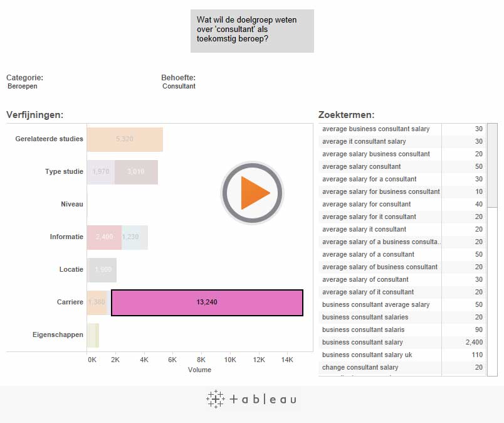The width and height of the screenshot is (504, 423).
Task: Click the Gerelateerde studies 5,320 bar
Action: pos(125,139)
